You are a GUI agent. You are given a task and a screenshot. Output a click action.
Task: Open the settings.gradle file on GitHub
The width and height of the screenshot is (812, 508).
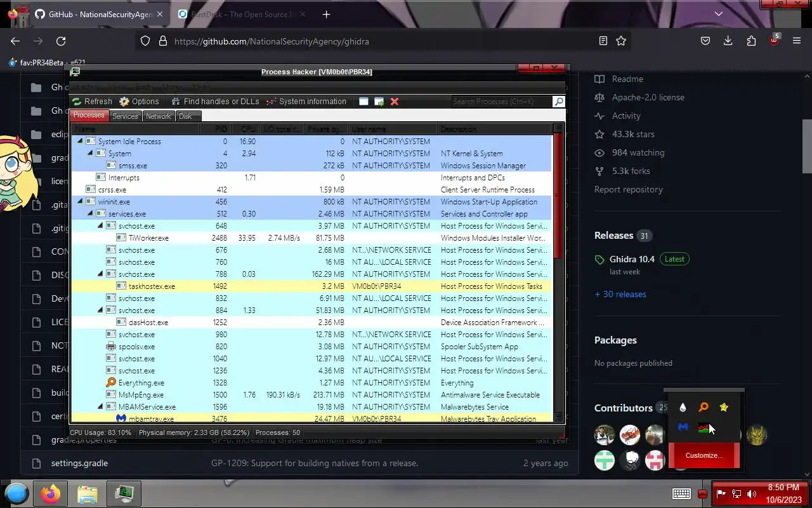pos(79,463)
